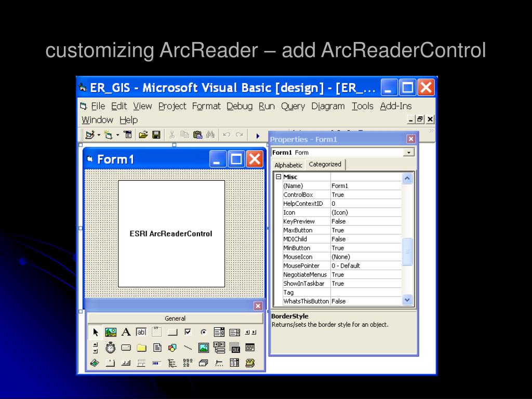
Task: Select the Shape control tool
Action: click(x=172, y=348)
